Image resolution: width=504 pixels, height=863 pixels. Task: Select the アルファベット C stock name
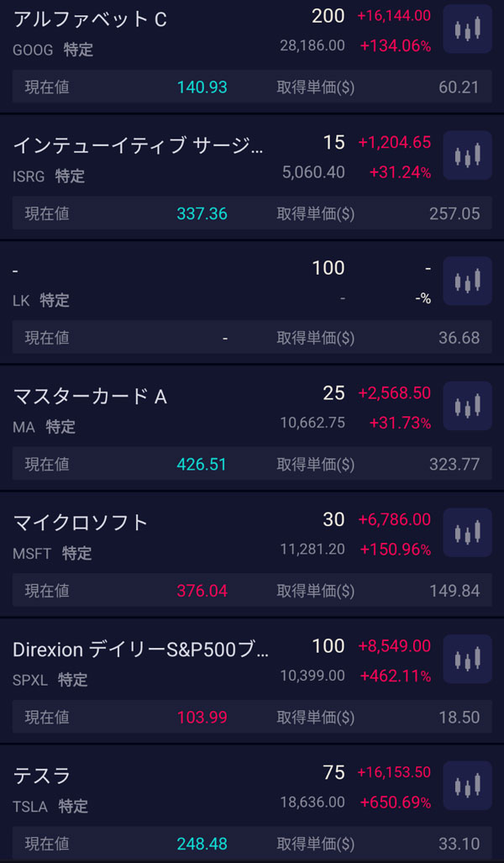(90, 19)
